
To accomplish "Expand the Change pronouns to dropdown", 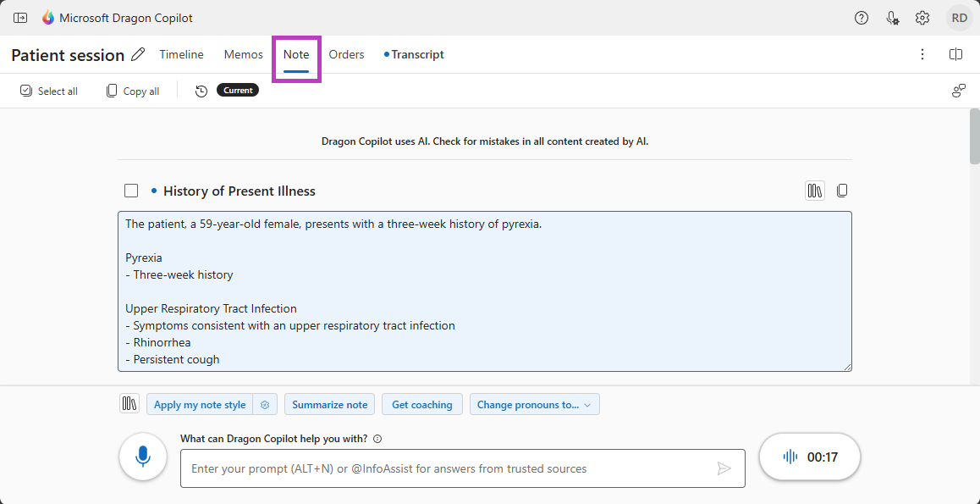I will [x=535, y=405].
